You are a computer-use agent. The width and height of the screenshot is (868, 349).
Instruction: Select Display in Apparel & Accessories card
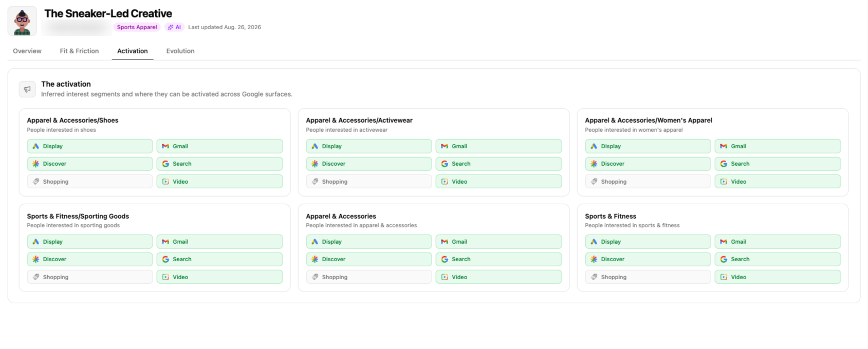pyautogui.click(x=369, y=242)
